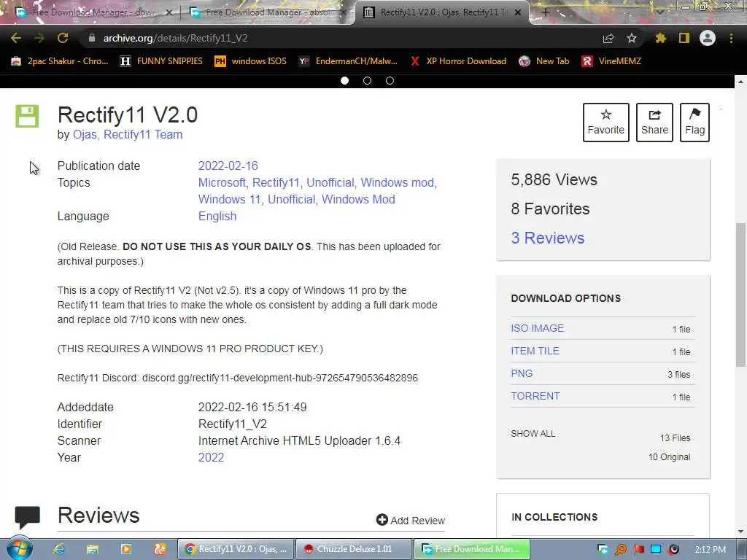Open the New Tab bookmark
This screenshot has width=747, height=560.
544,61
